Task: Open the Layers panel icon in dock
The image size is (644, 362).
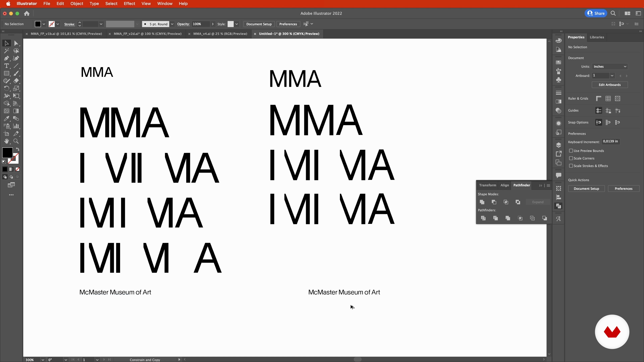Action: (x=558, y=145)
